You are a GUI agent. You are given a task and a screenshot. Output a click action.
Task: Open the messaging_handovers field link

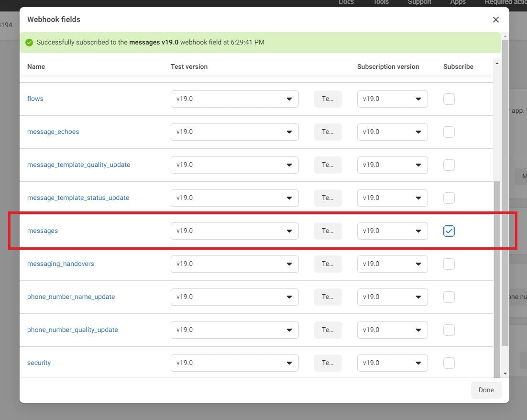click(x=61, y=264)
